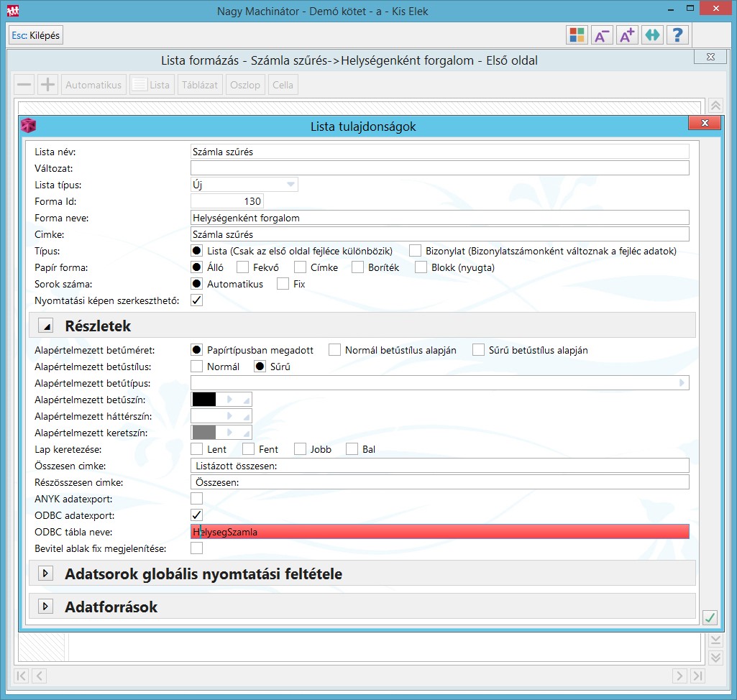Confirm dialog with green checkmark button

pyautogui.click(x=710, y=617)
